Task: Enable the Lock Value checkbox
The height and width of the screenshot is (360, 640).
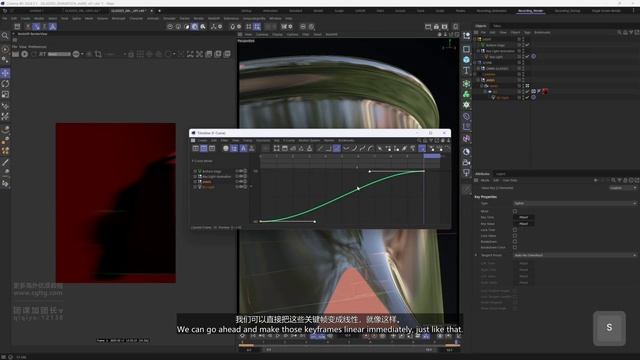Action: (x=515, y=236)
